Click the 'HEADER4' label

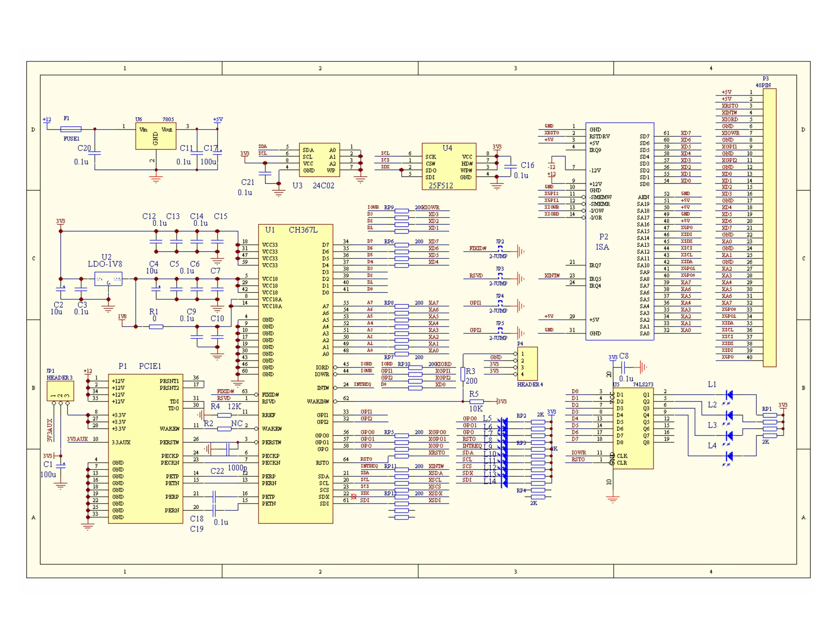tap(530, 385)
